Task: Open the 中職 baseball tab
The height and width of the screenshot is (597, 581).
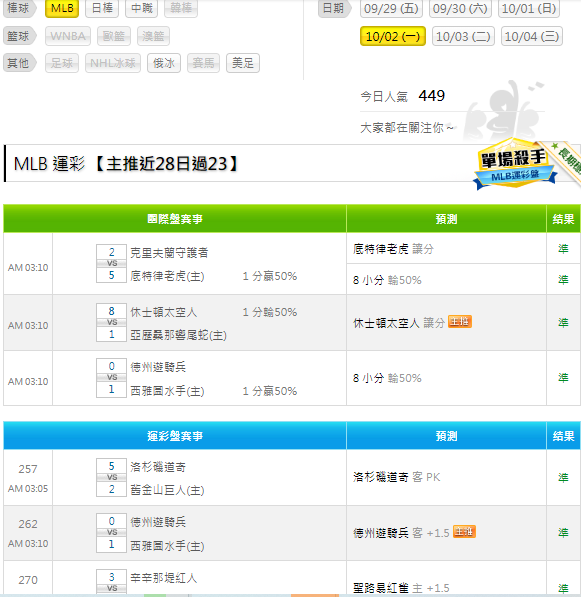Action: pos(141,8)
